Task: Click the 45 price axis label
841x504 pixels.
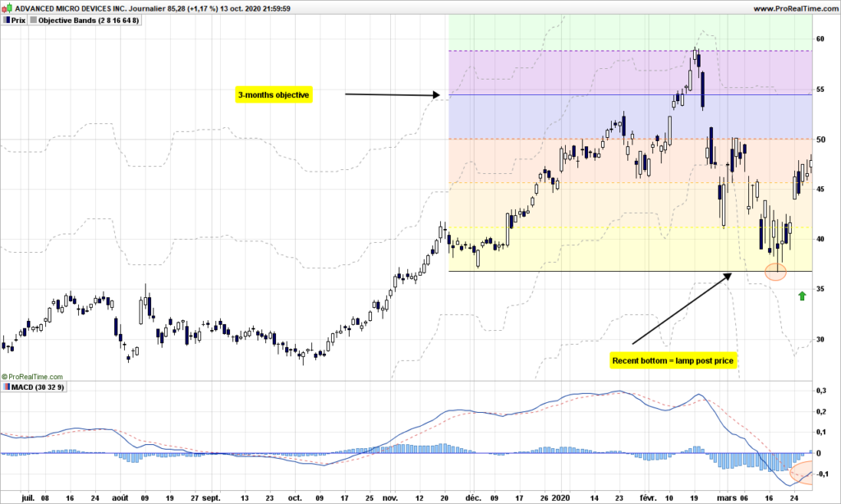Action: [820, 190]
